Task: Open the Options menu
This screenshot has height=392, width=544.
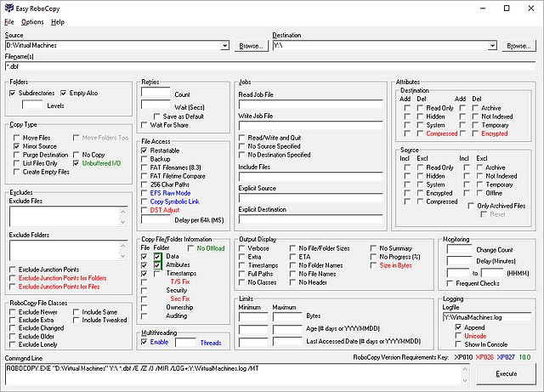Action: (x=32, y=21)
